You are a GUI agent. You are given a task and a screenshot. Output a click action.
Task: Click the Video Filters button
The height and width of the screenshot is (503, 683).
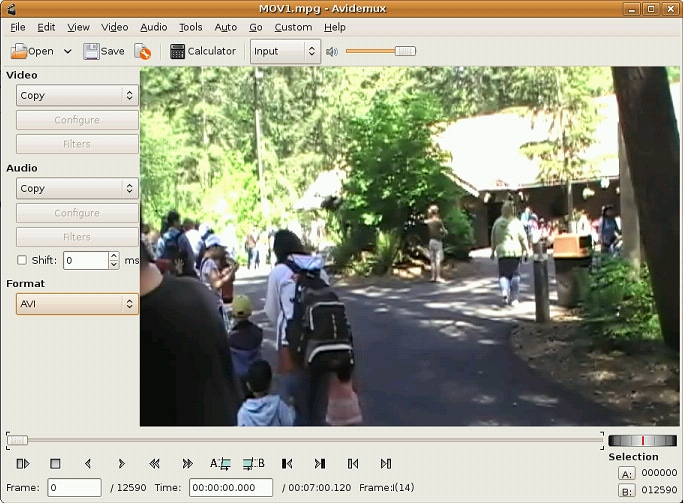tap(78, 144)
